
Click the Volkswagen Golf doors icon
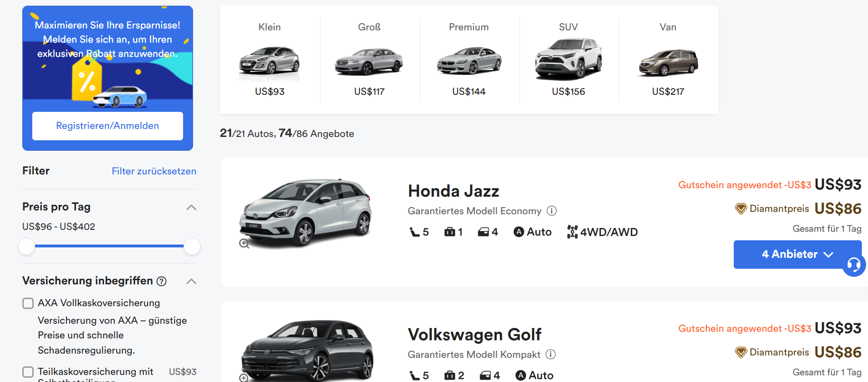(x=485, y=375)
